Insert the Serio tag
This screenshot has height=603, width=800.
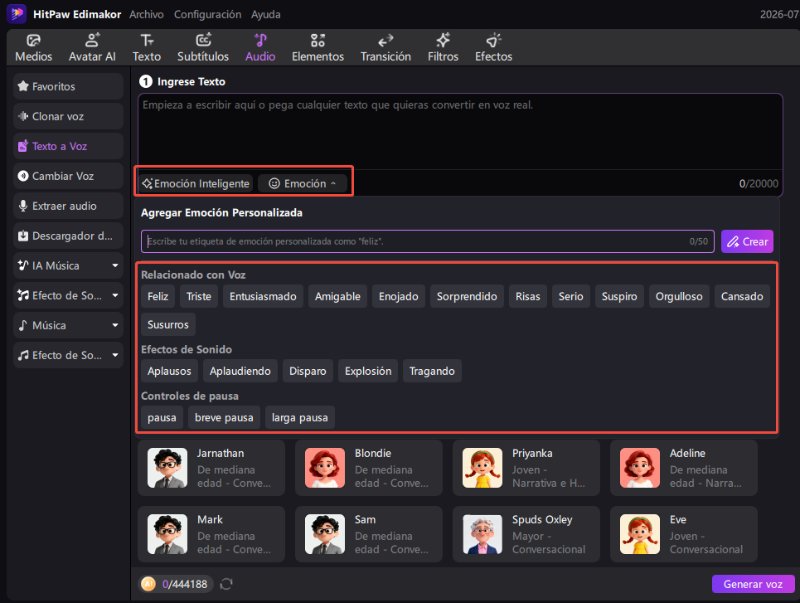[x=570, y=296]
